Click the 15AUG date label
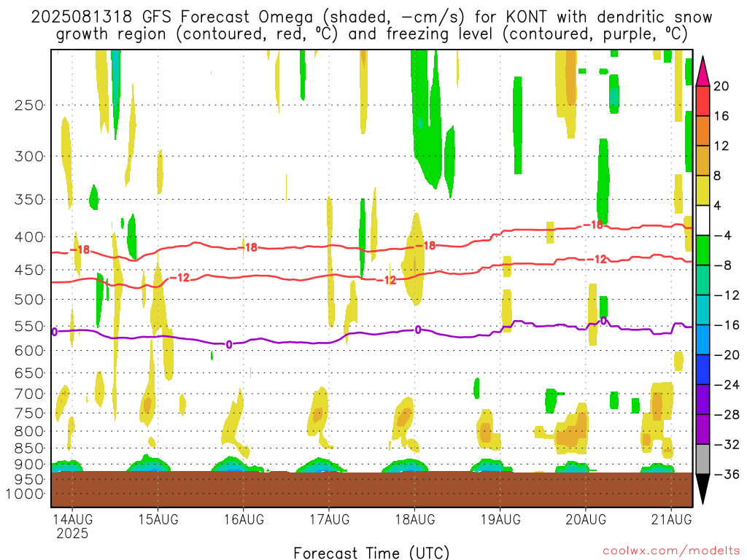 [158, 519]
